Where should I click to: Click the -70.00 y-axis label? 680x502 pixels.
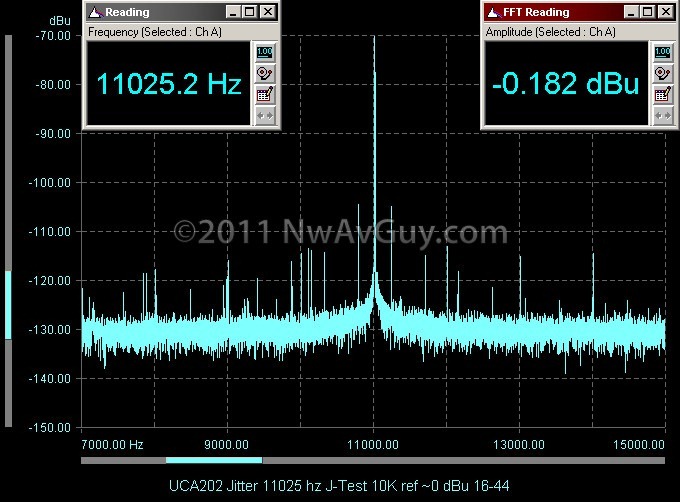pos(53,36)
